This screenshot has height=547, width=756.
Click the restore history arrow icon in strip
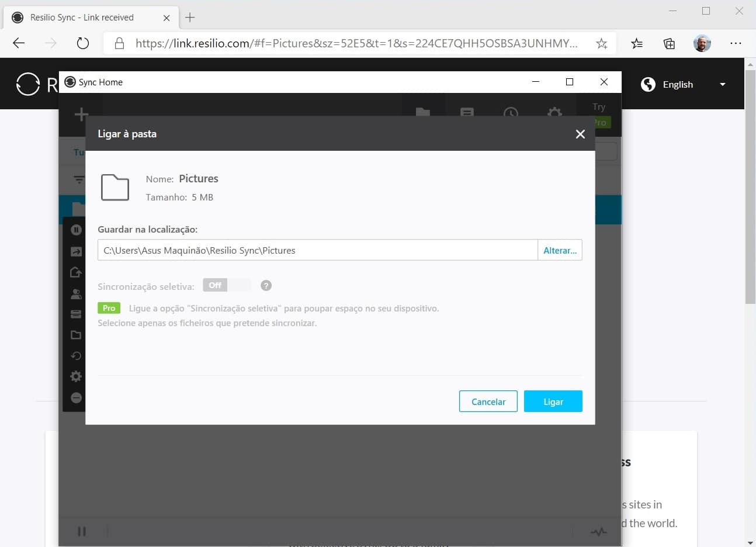[x=76, y=356]
